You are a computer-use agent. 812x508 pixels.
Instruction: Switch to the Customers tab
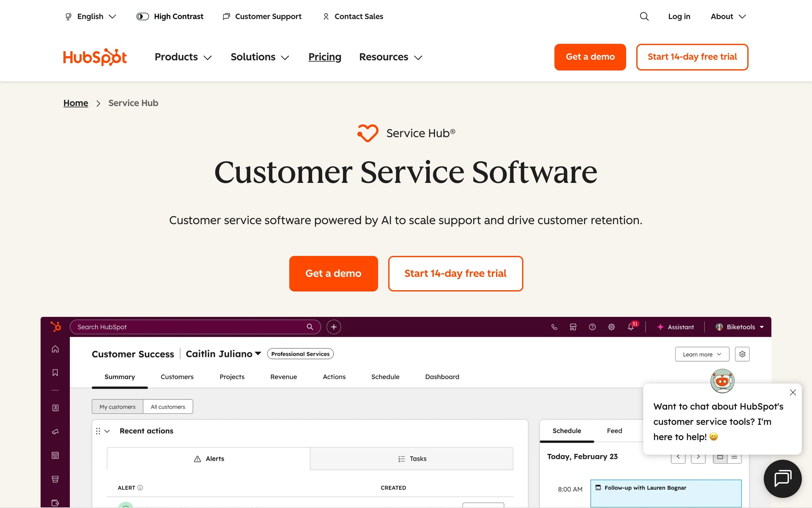click(x=177, y=377)
